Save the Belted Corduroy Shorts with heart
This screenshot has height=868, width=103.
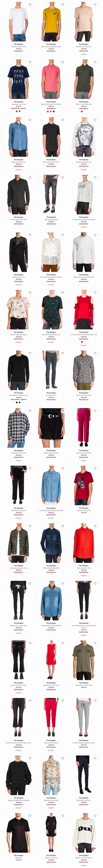pos(63,411)
